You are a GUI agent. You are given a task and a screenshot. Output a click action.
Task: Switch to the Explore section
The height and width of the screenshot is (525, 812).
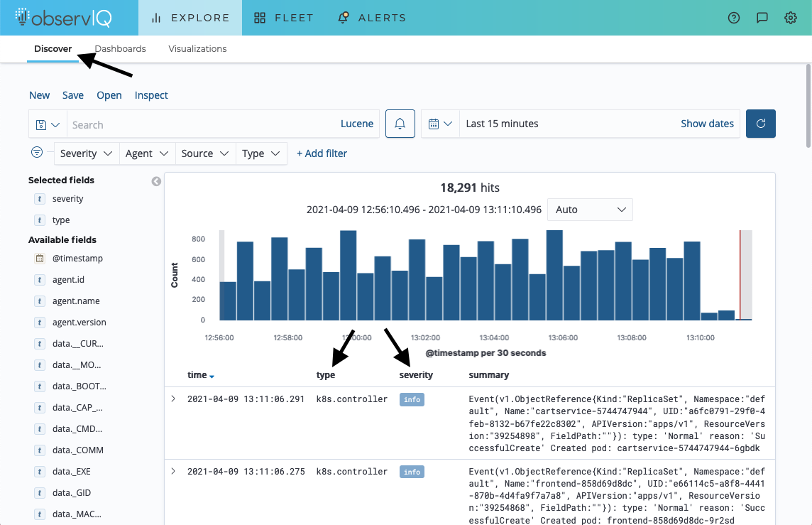(x=190, y=18)
